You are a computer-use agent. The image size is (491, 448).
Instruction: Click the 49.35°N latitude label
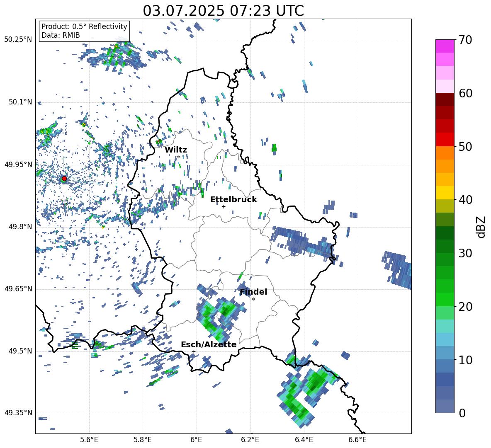18,413
